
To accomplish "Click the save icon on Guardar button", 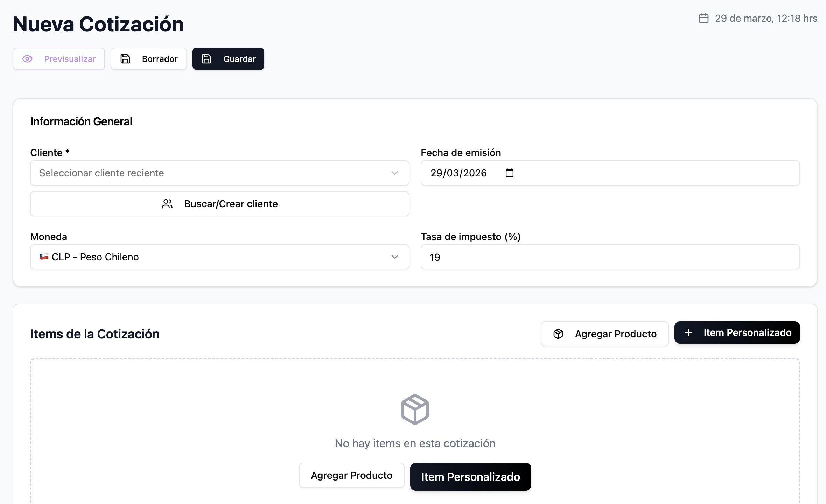I will click(206, 59).
